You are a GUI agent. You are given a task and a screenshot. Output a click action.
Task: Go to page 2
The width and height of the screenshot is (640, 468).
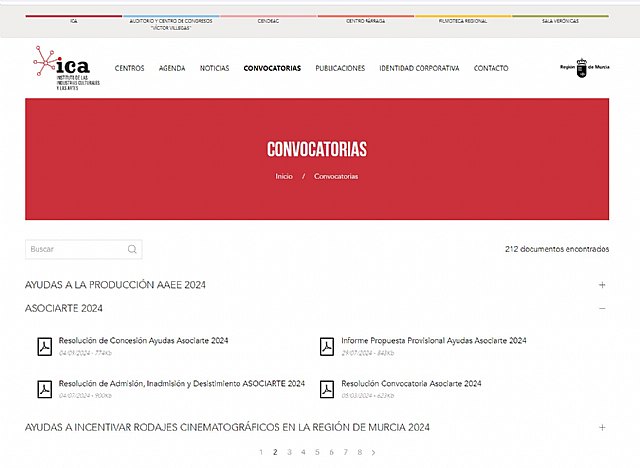click(x=275, y=452)
